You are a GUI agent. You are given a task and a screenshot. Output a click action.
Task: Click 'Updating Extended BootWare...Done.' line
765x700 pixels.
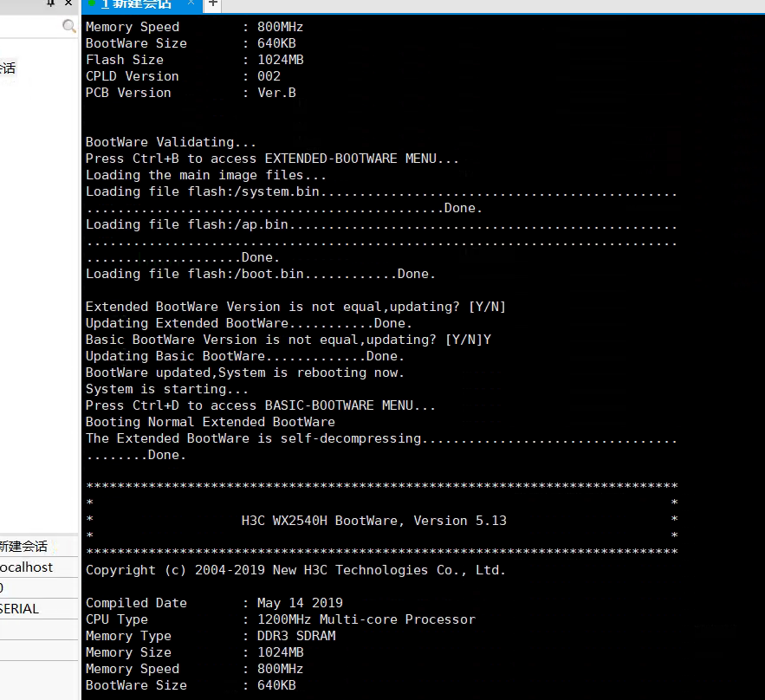249,323
